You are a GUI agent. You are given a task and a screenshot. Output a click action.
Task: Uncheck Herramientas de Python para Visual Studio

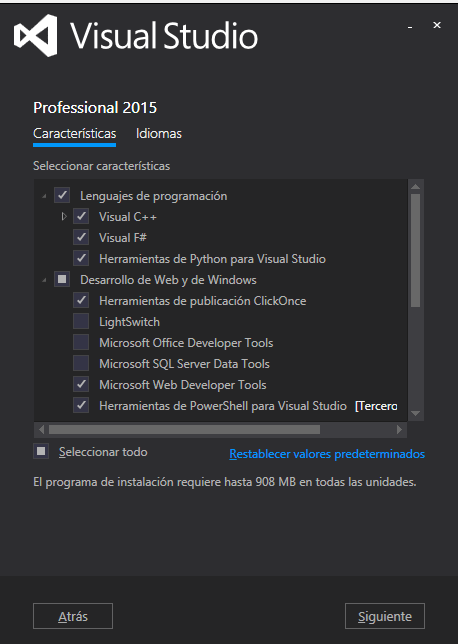(81, 258)
